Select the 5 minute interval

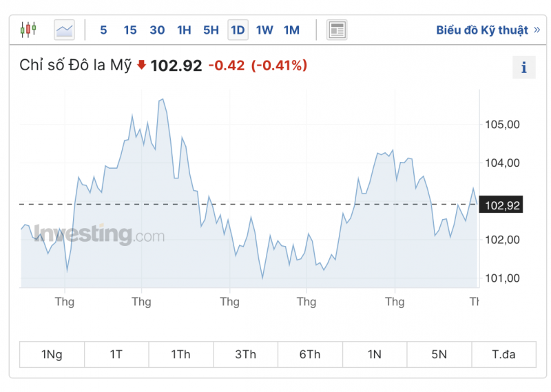[103, 30]
